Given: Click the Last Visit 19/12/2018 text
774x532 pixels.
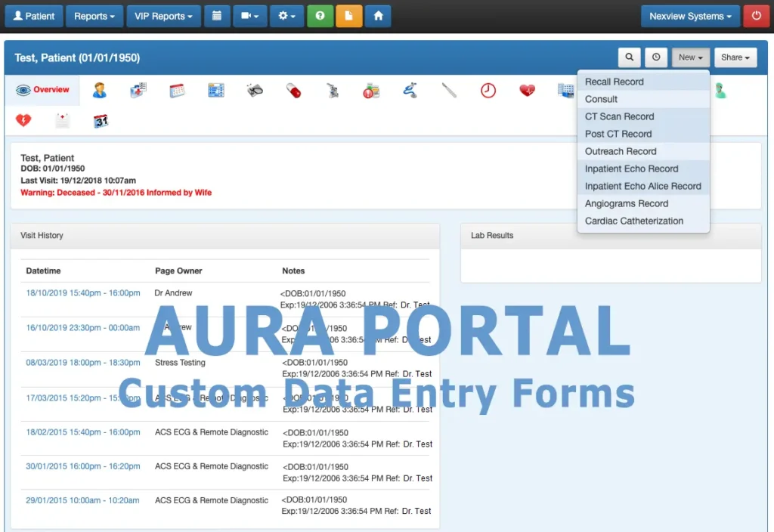Looking at the screenshot, I should [78, 181].
